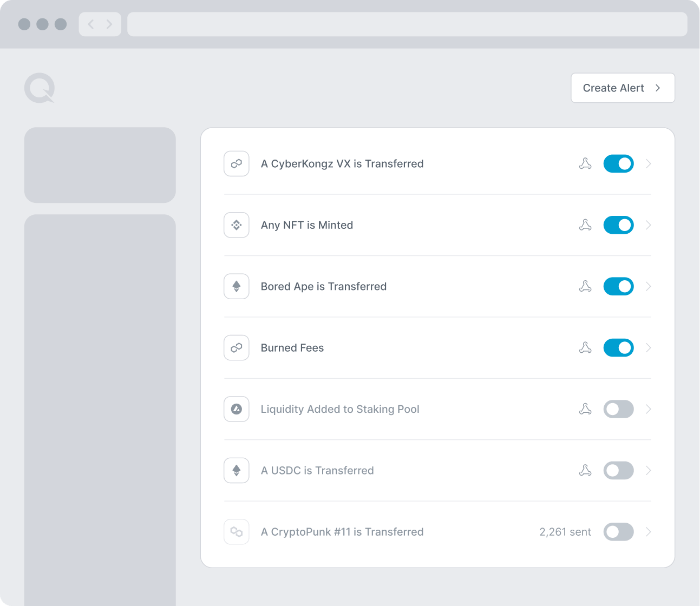Enable the Liquidity Added to Staking Pool toggle

618,409
